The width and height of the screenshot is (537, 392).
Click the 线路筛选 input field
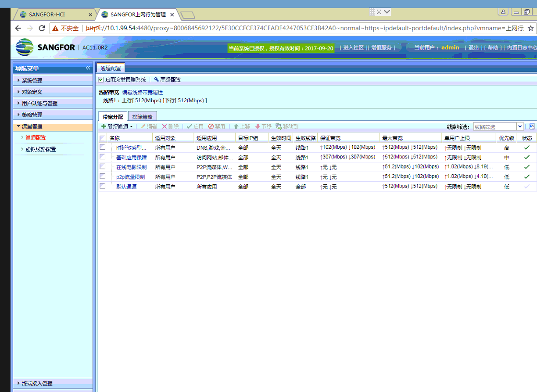coord(495,126)
